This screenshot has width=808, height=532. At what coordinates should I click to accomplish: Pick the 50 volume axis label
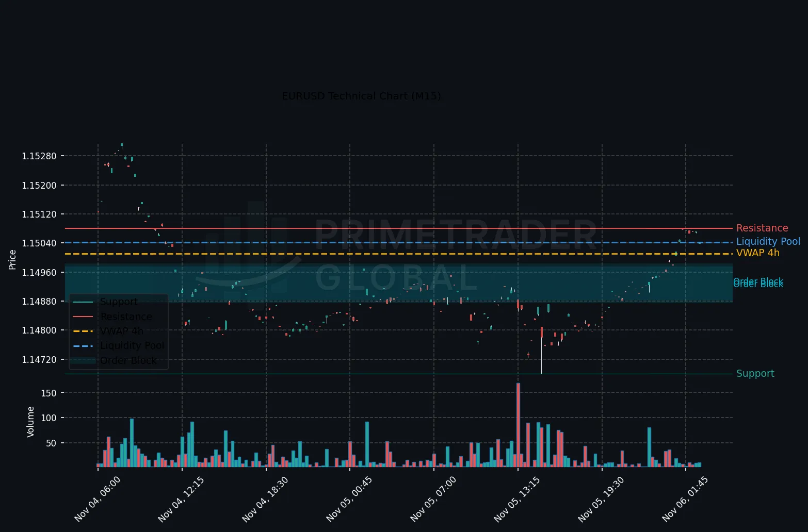click(x=52, y=443)
